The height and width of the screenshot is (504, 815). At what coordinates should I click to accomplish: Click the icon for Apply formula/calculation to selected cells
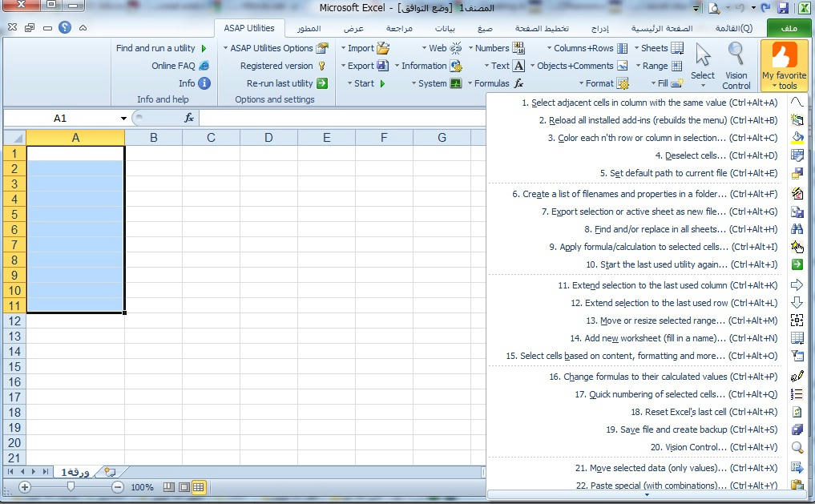pos(797,247)
